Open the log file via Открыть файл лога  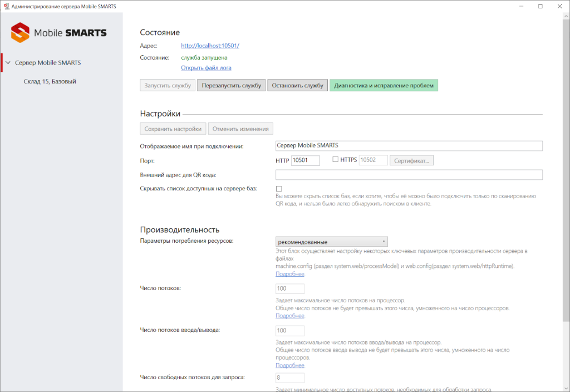coord(206,67)
